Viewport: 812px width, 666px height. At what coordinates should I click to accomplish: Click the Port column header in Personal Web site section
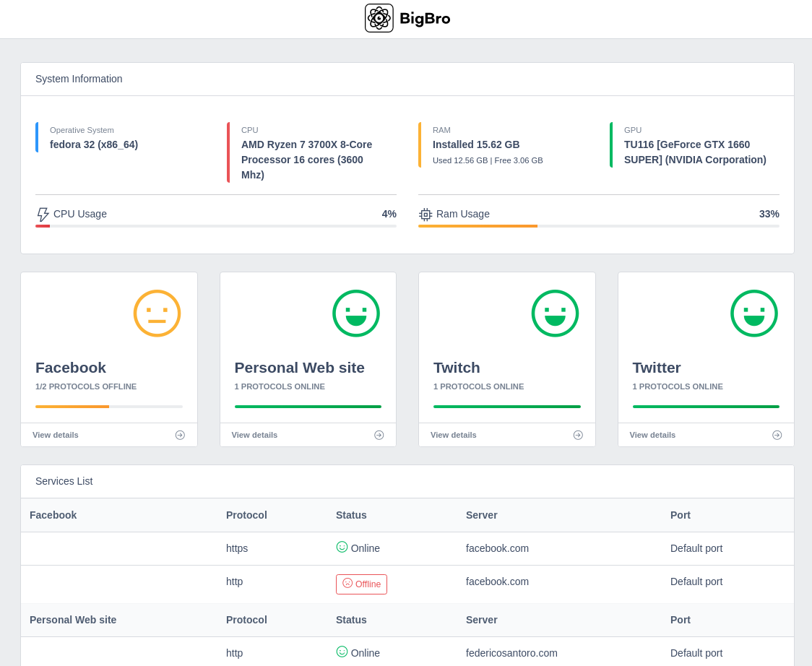tap(680, 620)
